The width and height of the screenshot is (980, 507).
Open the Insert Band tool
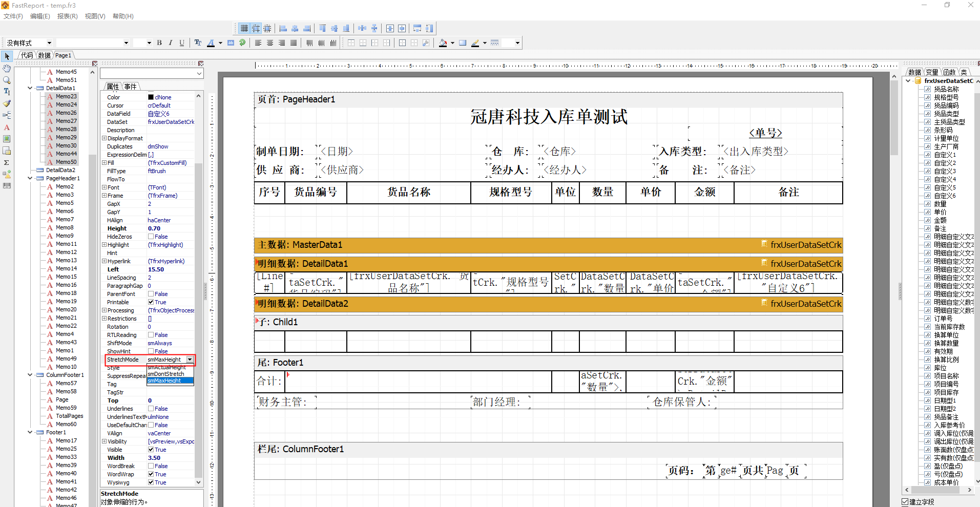pyautogui.click(x=7, y=115)
